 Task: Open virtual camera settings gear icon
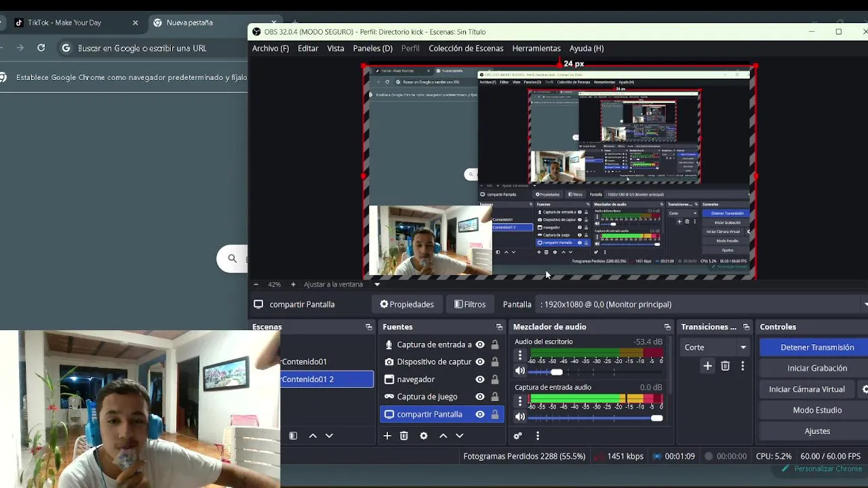(x=865, y=389)
